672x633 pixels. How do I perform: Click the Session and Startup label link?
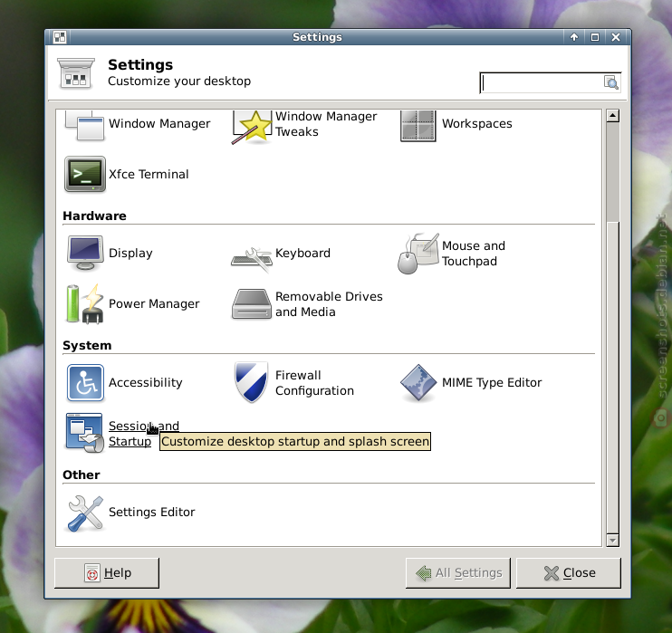coord(144,434)
